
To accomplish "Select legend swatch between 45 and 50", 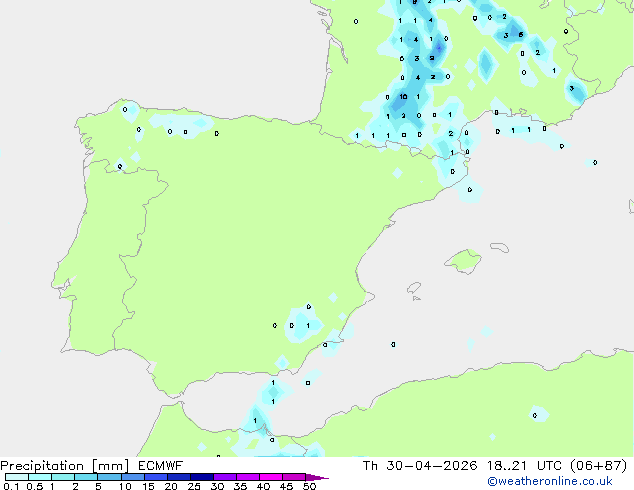I will coord(294,477).
